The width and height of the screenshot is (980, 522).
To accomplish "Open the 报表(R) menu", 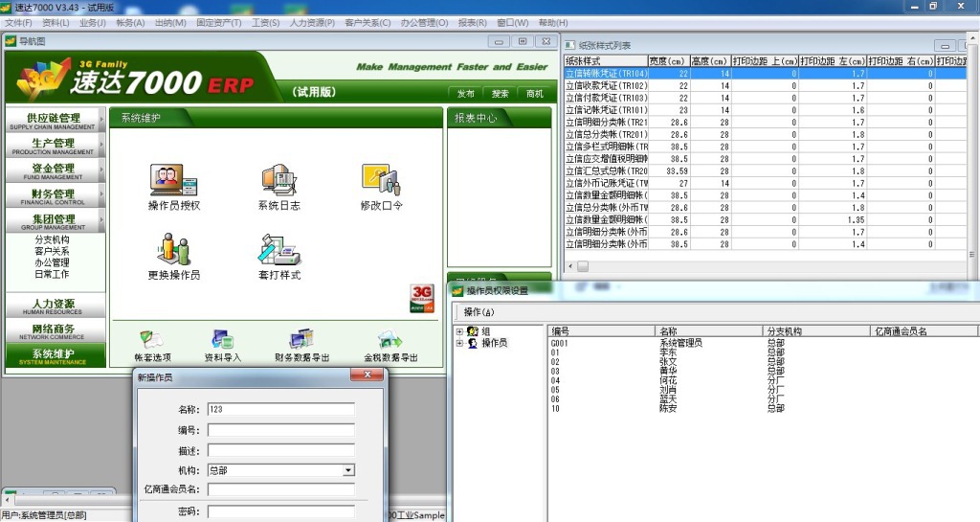I will click(x=473, y=22).
